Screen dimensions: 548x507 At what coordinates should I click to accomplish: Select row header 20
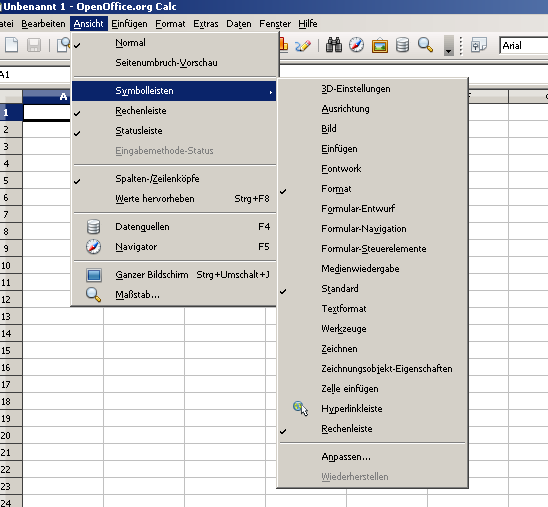[11, 436]
